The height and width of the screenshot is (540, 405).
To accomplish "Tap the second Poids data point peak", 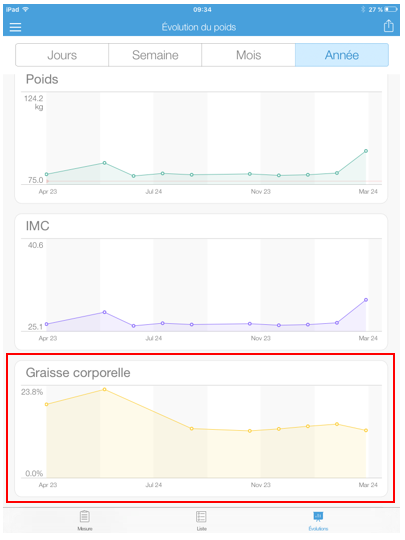I will pyautogui.click(x=104, y=163).
